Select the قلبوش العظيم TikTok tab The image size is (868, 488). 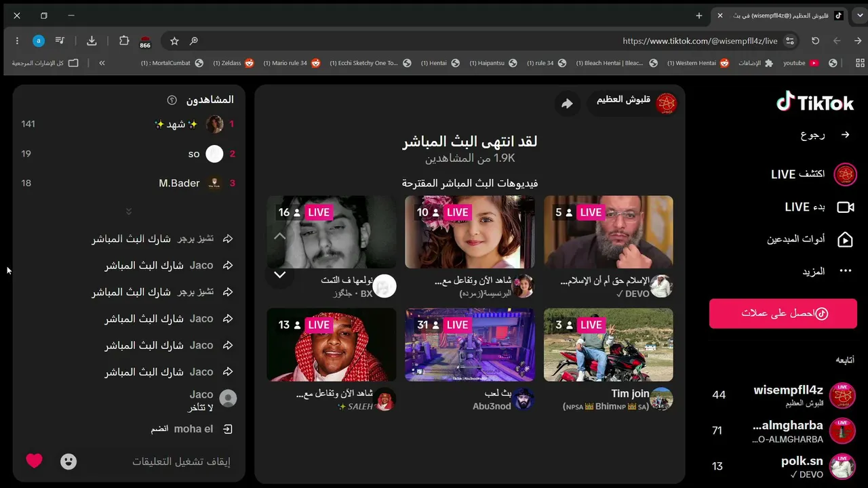(x=780, y=15)
